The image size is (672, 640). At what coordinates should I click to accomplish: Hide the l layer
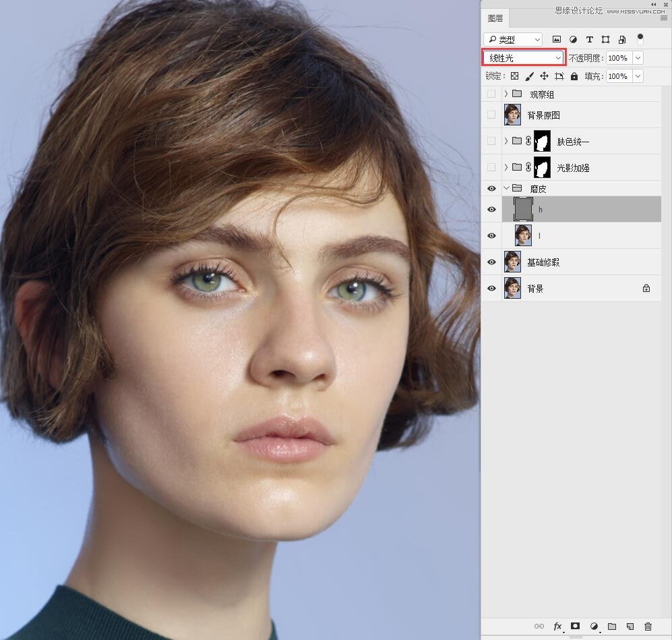(x=491, y=236)
